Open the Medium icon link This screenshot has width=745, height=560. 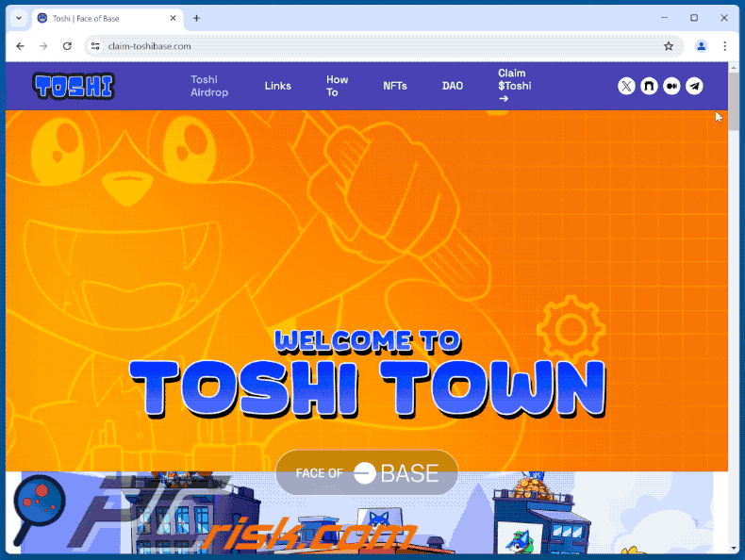coord(671,86)
